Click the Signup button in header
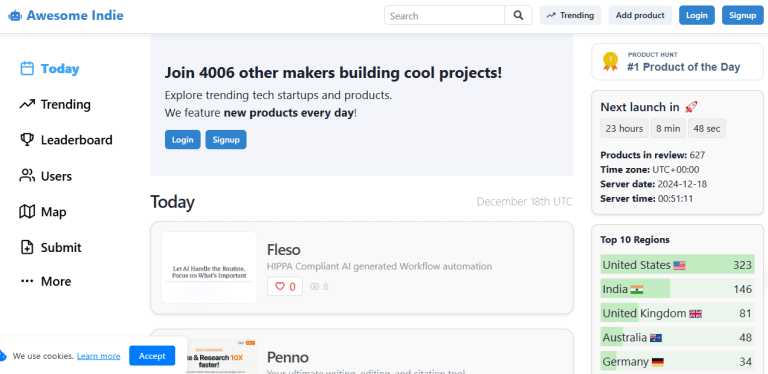This screenshot has width=768, height=374. tap(743, 15)
